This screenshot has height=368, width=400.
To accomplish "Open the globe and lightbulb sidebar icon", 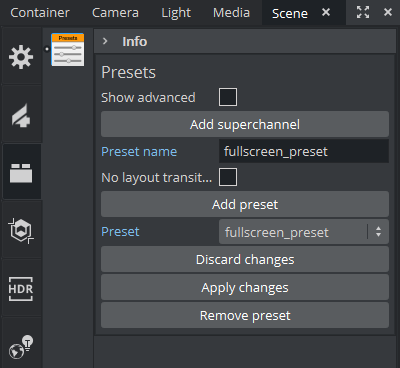I will pyautogui.click(x=21, y=347).
